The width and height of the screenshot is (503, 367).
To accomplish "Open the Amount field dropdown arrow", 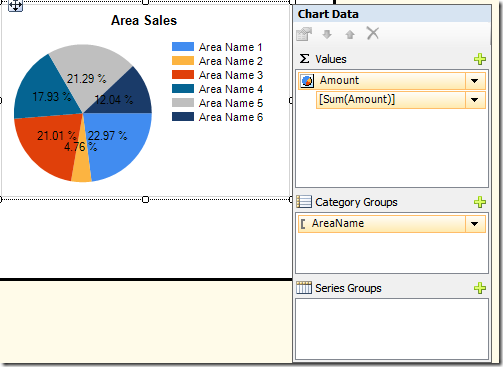I will click(475, 81).
